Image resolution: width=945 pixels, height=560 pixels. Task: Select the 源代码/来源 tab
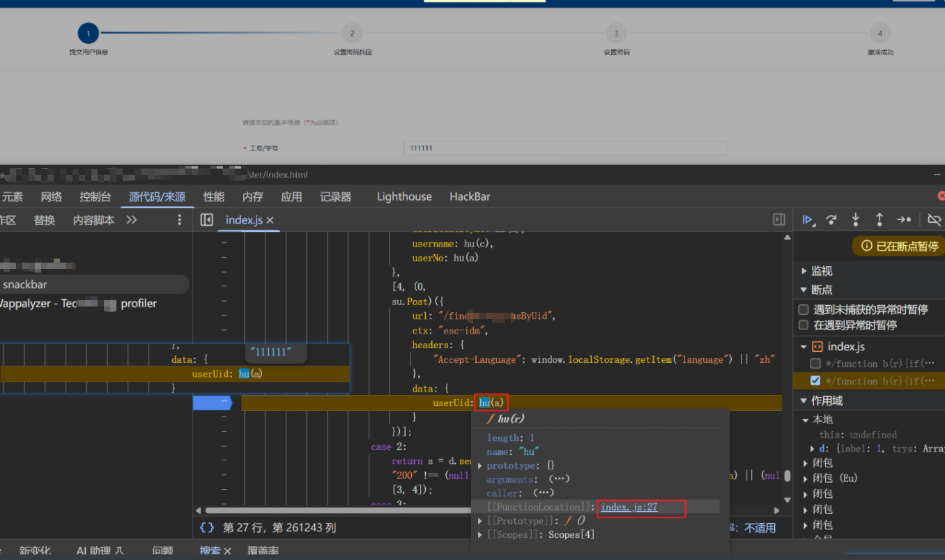[x=157, y=196]
